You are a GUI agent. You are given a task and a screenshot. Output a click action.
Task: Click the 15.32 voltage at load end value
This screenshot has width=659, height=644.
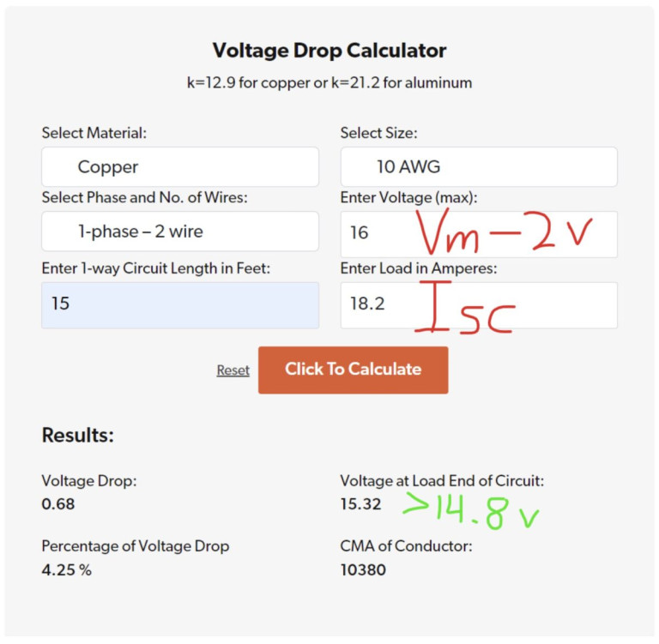click(360, 504)
